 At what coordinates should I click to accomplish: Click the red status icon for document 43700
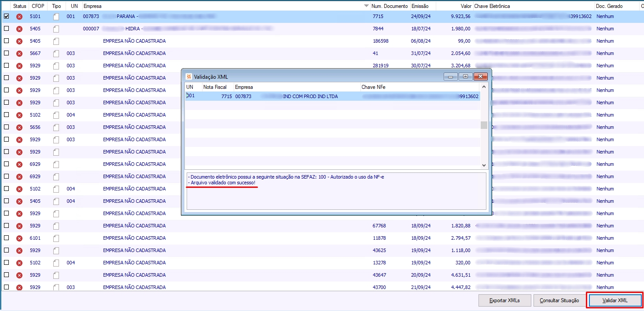pyautogui.click(x=19, y=288)
